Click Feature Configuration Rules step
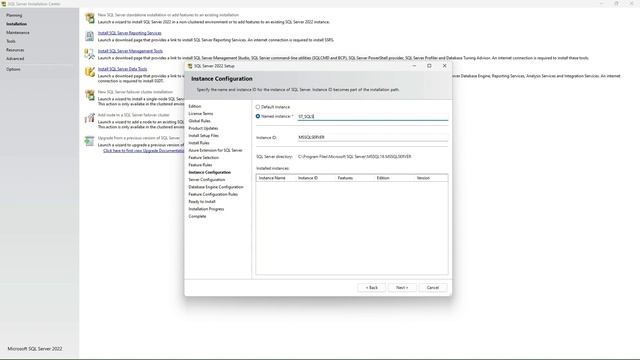 click(x=213, y=194)
